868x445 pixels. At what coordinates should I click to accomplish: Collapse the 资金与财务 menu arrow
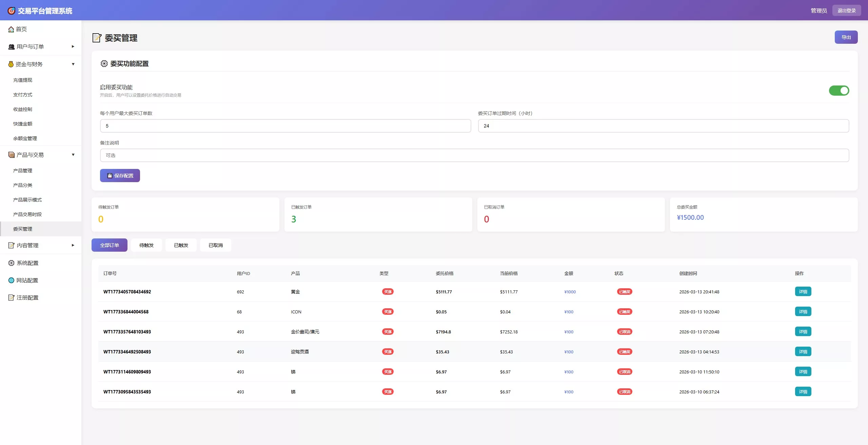[x=73, y=64]
